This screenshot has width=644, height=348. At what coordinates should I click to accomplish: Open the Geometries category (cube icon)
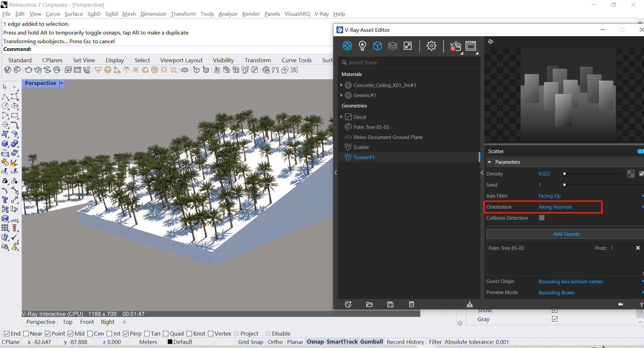click(x=377, y=46)
